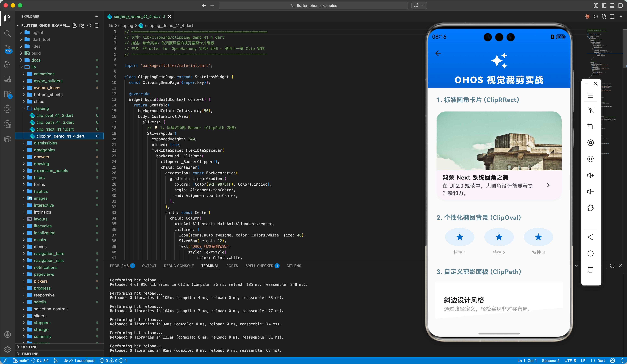Open the Source Control view
Image resolution: width=627 pixels, height=364 pixels.
click(x=8, y=48)
